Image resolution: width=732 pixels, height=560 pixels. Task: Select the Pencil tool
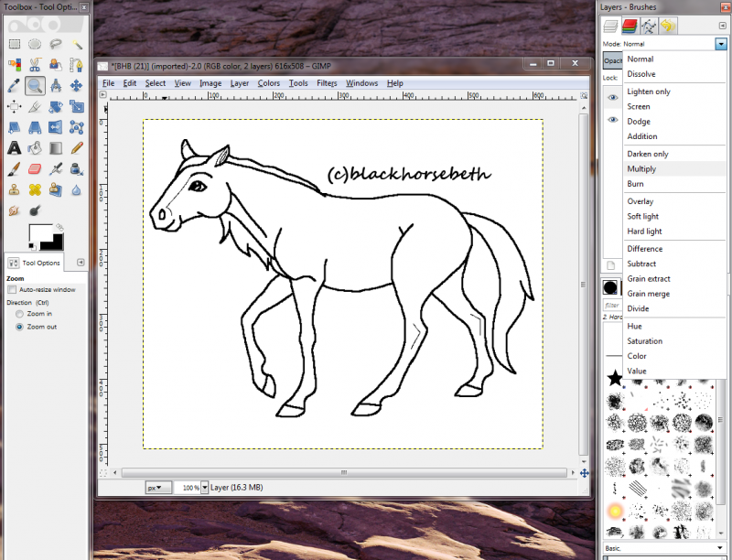point(77,148)
